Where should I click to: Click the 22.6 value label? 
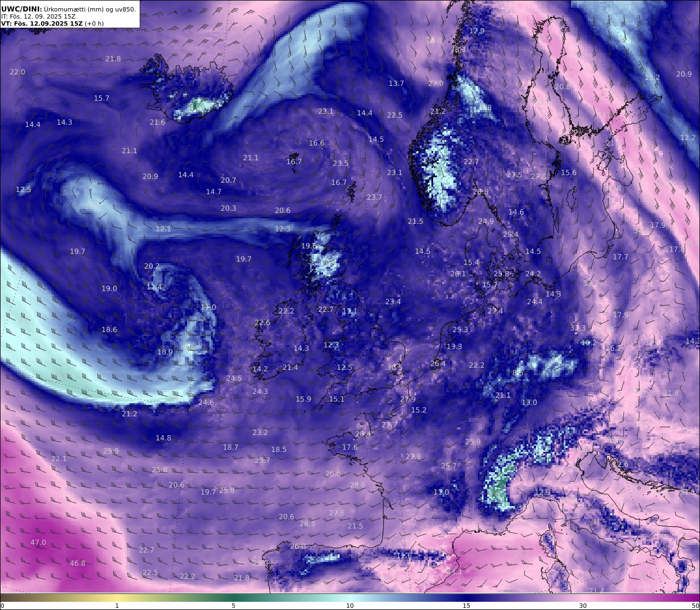click(x=262, y=323)
